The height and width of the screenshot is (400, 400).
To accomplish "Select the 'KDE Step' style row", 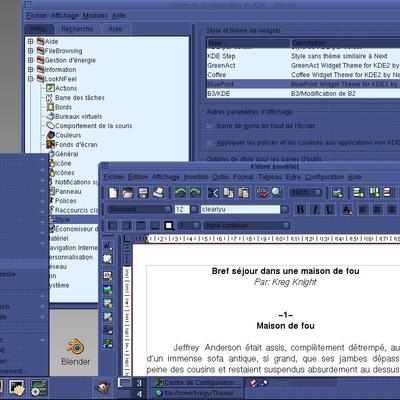I will 303,56.
